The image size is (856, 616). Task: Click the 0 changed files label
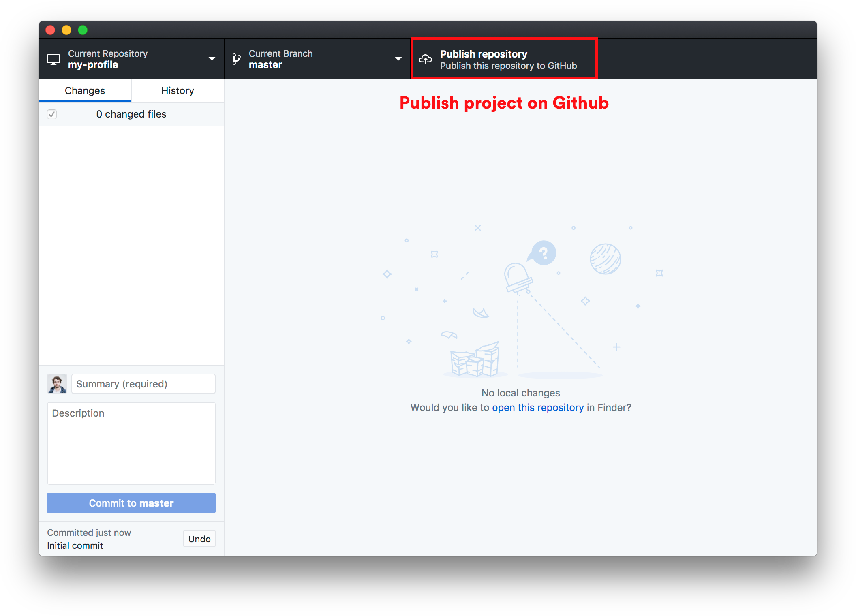131,114
